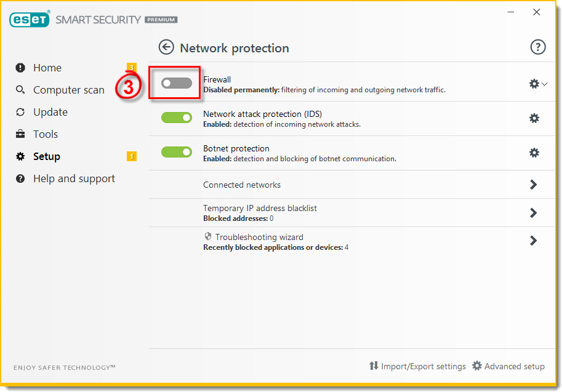Open the Tools section in the sidebar

coord(46,134)
